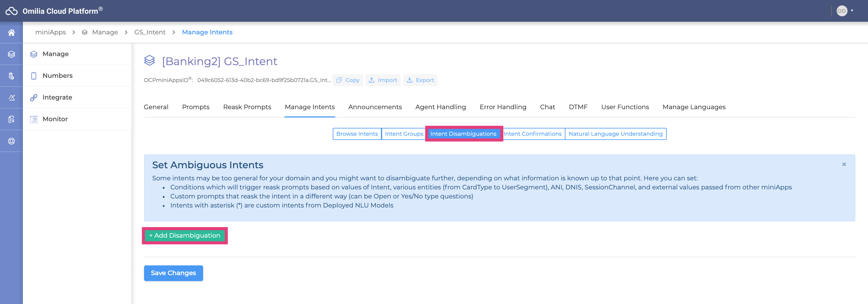This screenshot has height=304, width=868.
Task: Click the Export button
Action: [x=420, y=80]
